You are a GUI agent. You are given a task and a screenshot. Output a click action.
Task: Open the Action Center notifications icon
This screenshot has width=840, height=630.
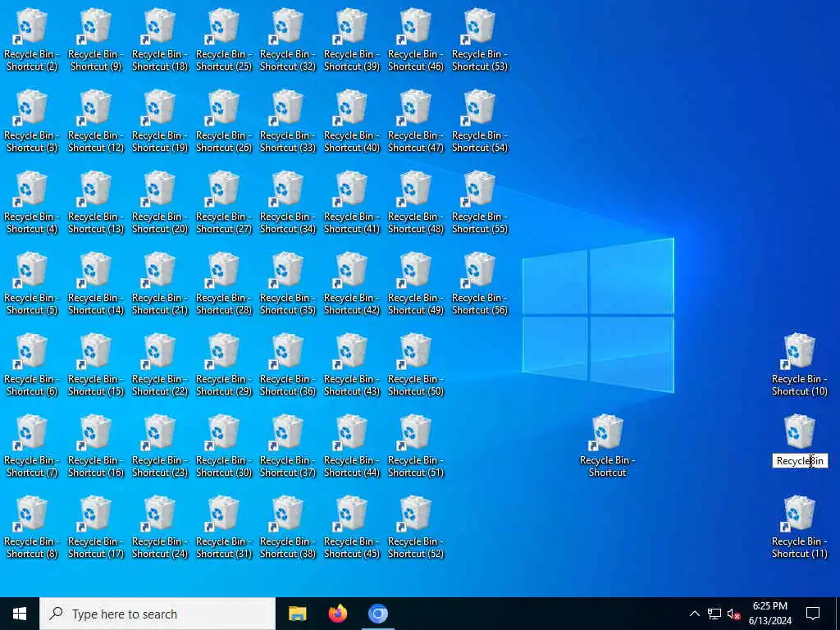[x=813, y=614]
